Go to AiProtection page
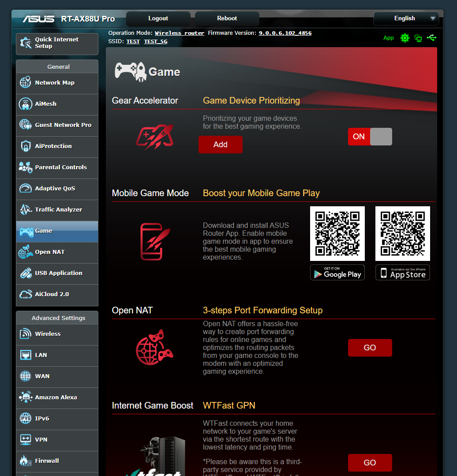Screen dimensions: 457x476 point(57,147)
